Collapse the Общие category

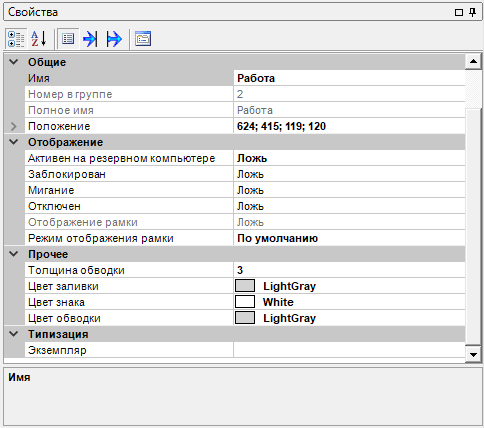click(x=14, y=62)
